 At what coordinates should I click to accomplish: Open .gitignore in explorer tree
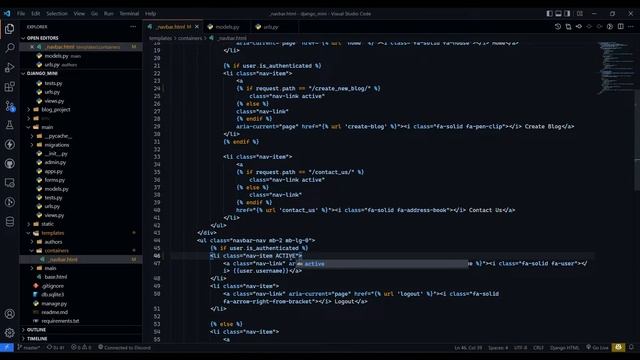coord(53,286)
